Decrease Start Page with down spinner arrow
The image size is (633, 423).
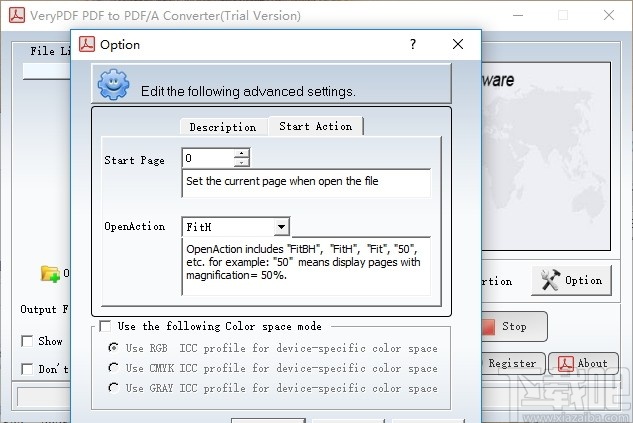[241, 162]
